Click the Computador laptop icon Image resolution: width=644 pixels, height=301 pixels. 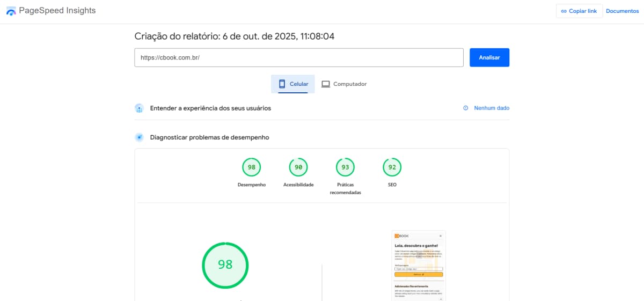click(325, 84)
